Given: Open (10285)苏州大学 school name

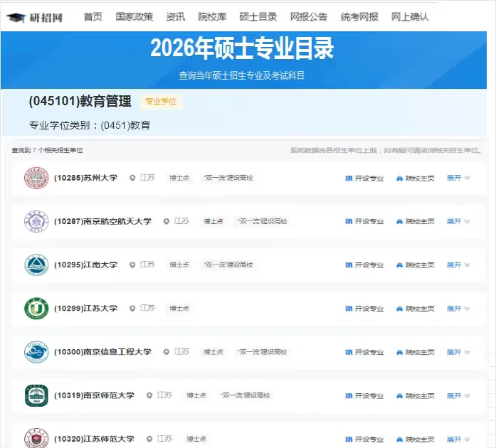Looking at the screenshot, I should click(x=85, y=178).
